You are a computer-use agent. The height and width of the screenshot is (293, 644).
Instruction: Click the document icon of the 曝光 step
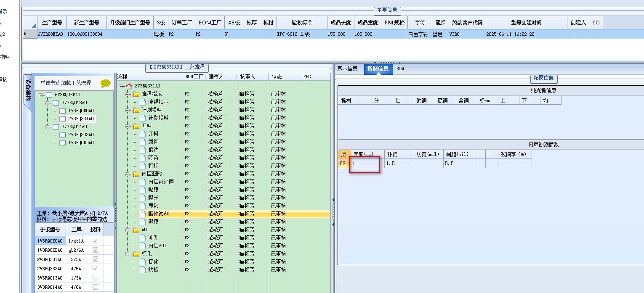[x=143, y=198]
